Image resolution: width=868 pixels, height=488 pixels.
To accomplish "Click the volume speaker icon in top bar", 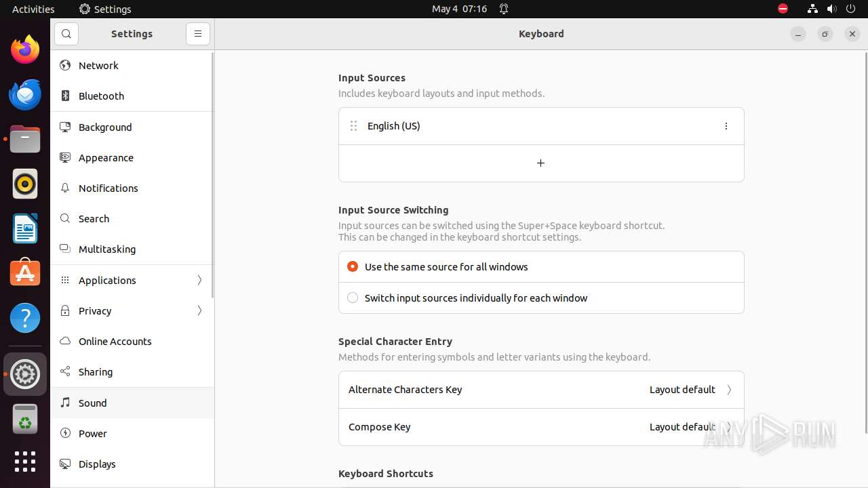I will (x=832, y=9).
